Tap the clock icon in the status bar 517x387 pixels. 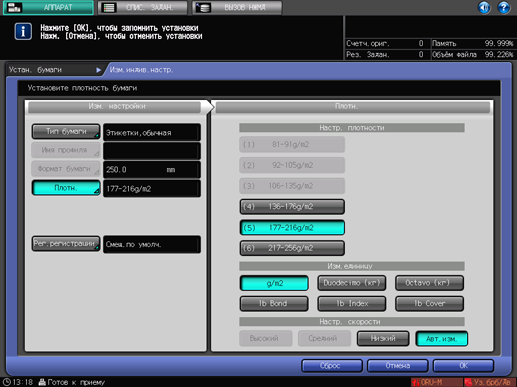click(x=6, y=382)
